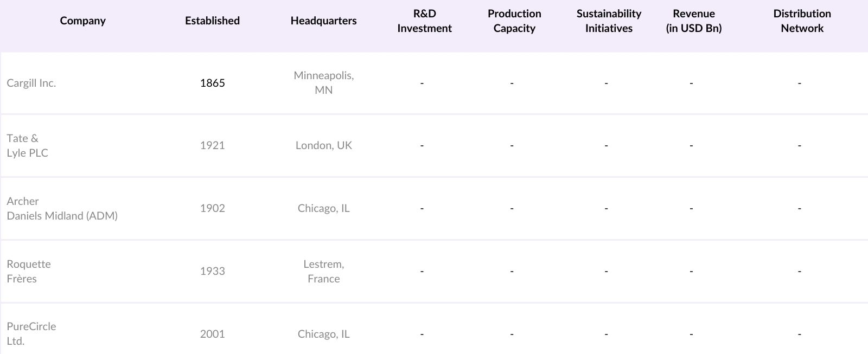Select the Revenue (in USD Bn) header
Screen dimensions: 868x354
(x=693, y=21)
